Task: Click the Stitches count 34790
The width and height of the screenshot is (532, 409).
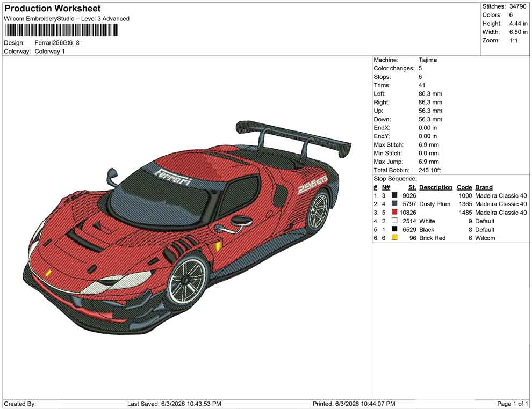Action: coord(517,6)
